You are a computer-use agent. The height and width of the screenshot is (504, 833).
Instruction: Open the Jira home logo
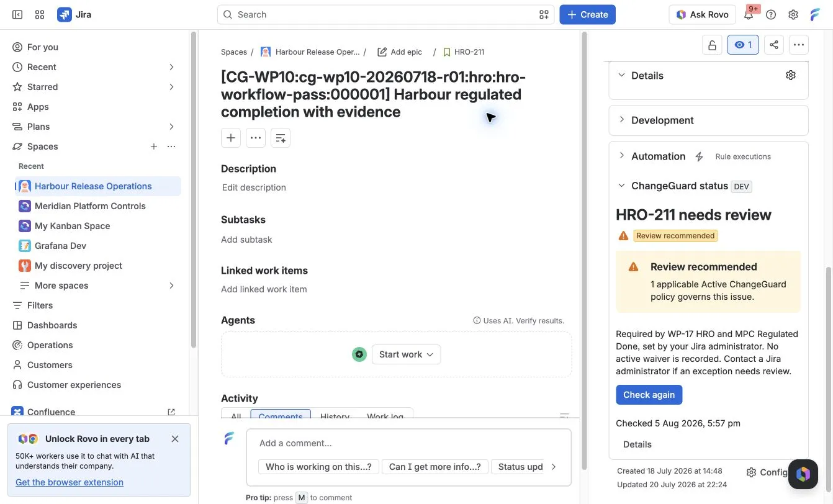pyautogui.click(x=74, y=14)
